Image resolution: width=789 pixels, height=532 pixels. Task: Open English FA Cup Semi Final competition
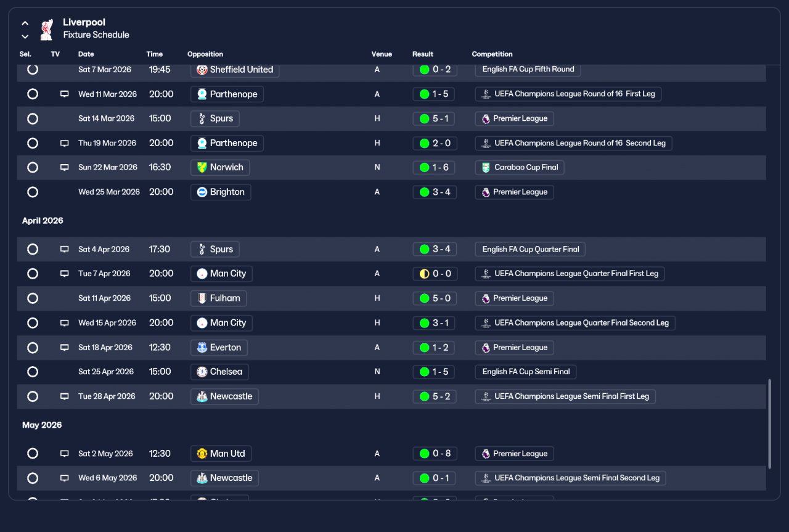click(526, 372)
